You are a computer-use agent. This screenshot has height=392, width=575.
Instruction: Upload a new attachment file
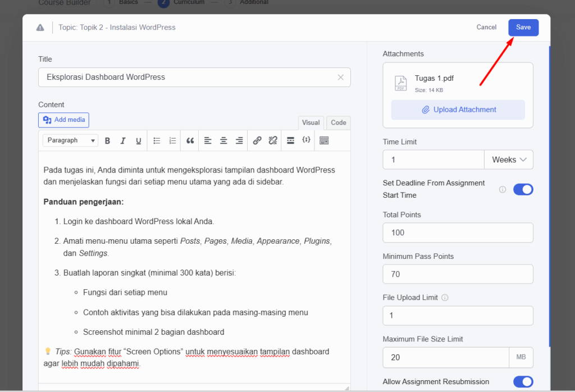point(458,110)
